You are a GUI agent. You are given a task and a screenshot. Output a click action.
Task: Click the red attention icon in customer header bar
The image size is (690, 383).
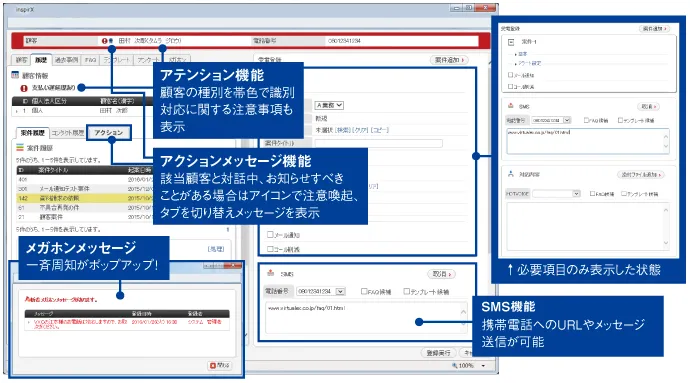(x=104, y=41)
